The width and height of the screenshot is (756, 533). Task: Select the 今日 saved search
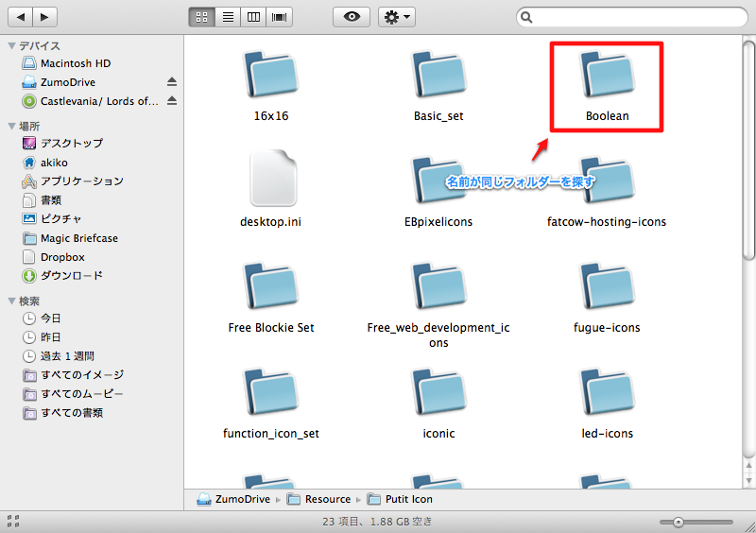click(42, 318)
